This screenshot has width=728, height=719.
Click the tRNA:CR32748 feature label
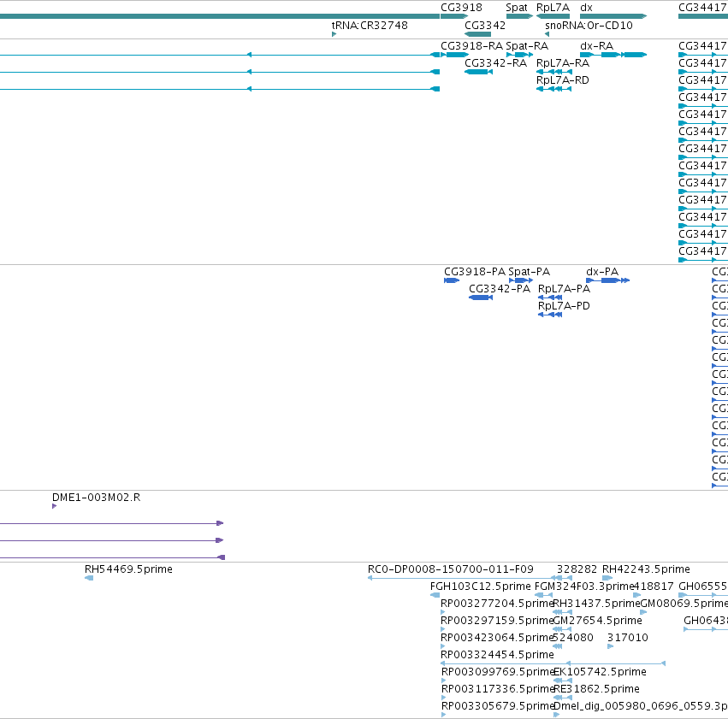click(370, 25)
